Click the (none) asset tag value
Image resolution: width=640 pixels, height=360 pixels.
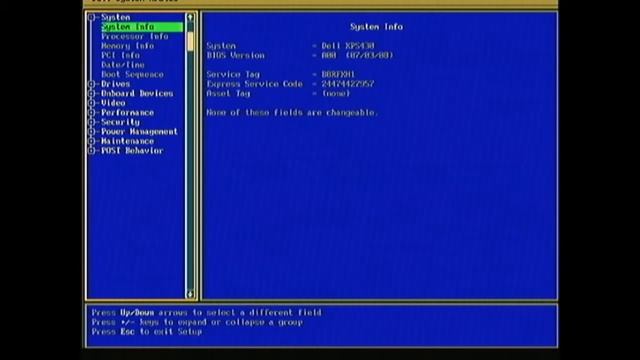(x=336, y=93)
